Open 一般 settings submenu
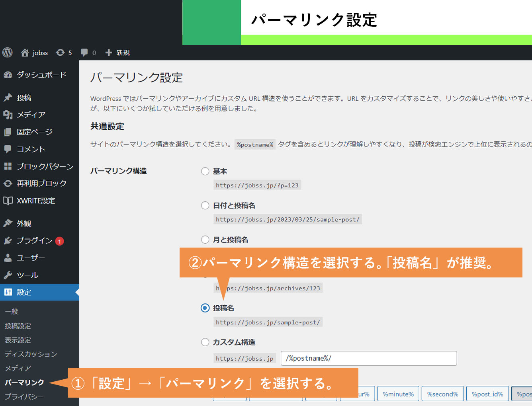This screenshot has width=532, height=406. 12,311
